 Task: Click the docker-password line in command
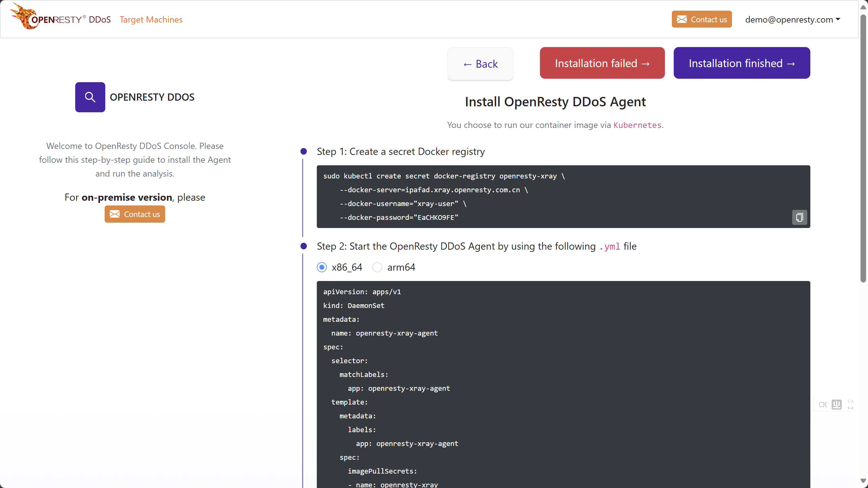click(399, 218)
